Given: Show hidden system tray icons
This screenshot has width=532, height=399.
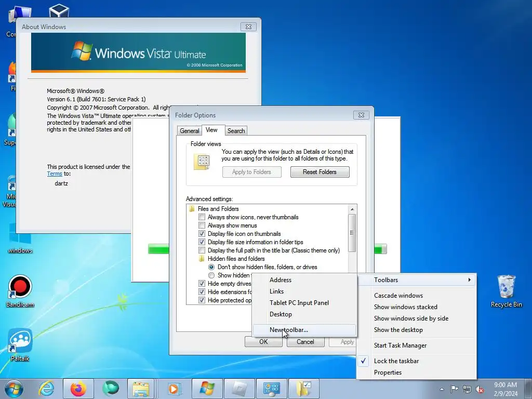Looking at the screenshot, I should coord(442,389).
